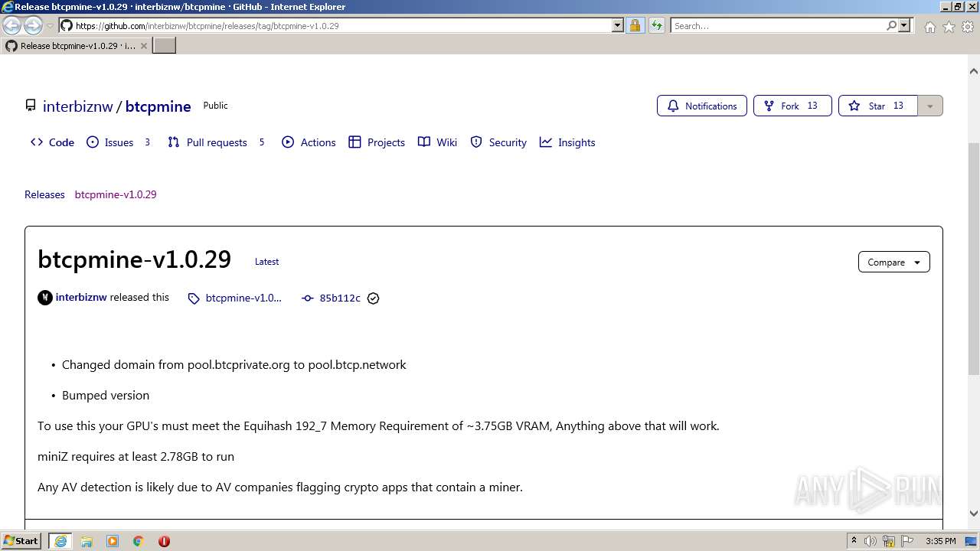Open the btcpmine-v1.0... tag link

(x=235, y=298)
